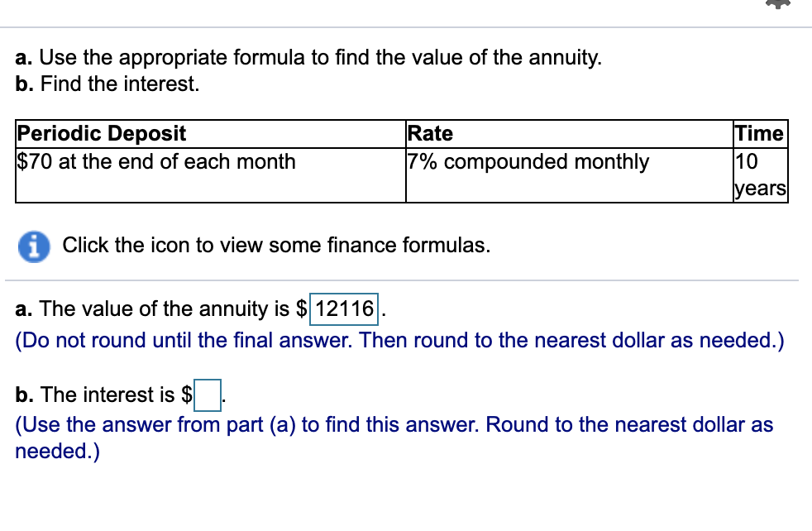
Task: Click the Rate header cell
Action: tap(431, 133)
